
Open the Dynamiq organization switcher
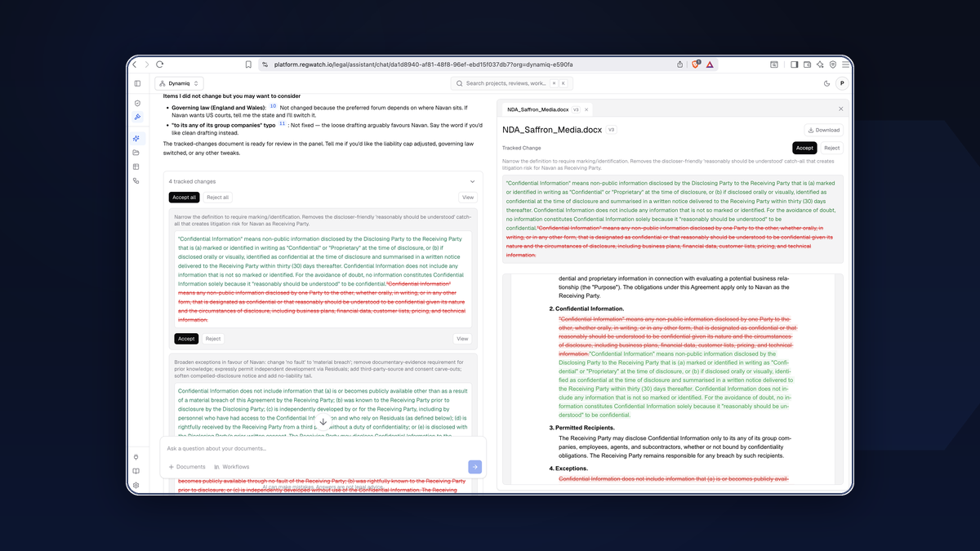tap(179, 83)
